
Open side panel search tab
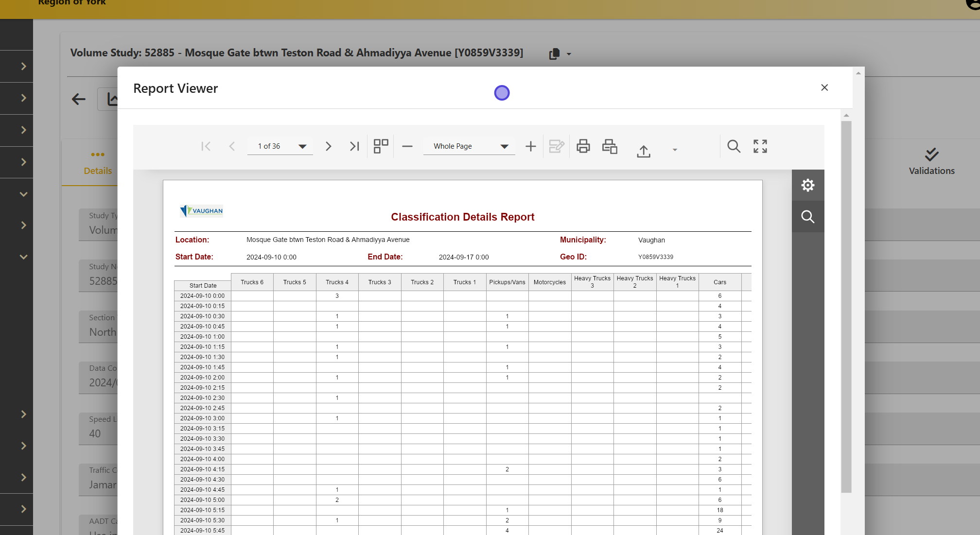[x=808, y=217]
